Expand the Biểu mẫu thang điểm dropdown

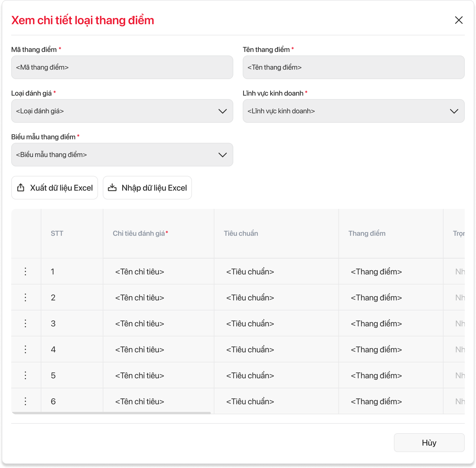(122, 155)
